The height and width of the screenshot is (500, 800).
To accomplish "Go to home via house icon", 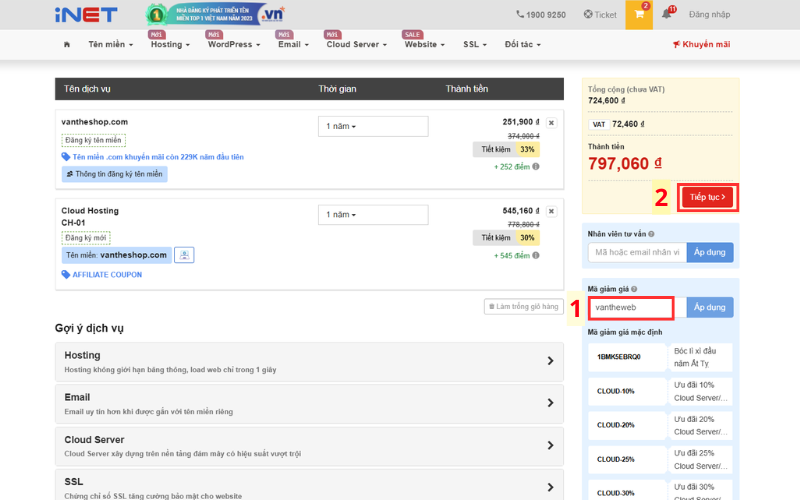I will click(x=67, y=44).
